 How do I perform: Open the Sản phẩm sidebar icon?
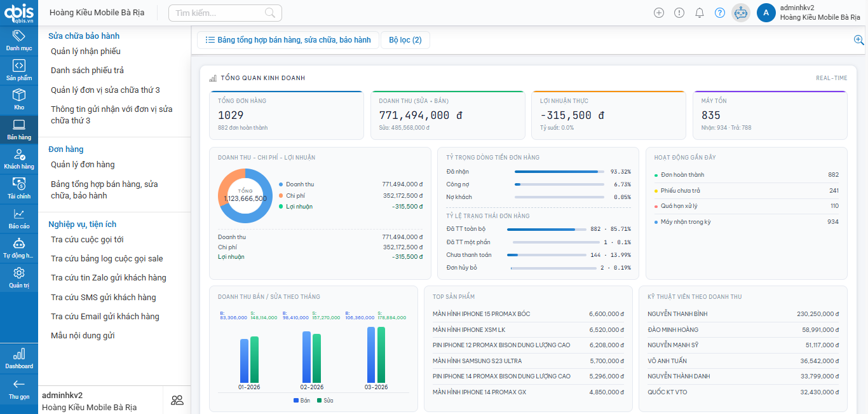18,66
